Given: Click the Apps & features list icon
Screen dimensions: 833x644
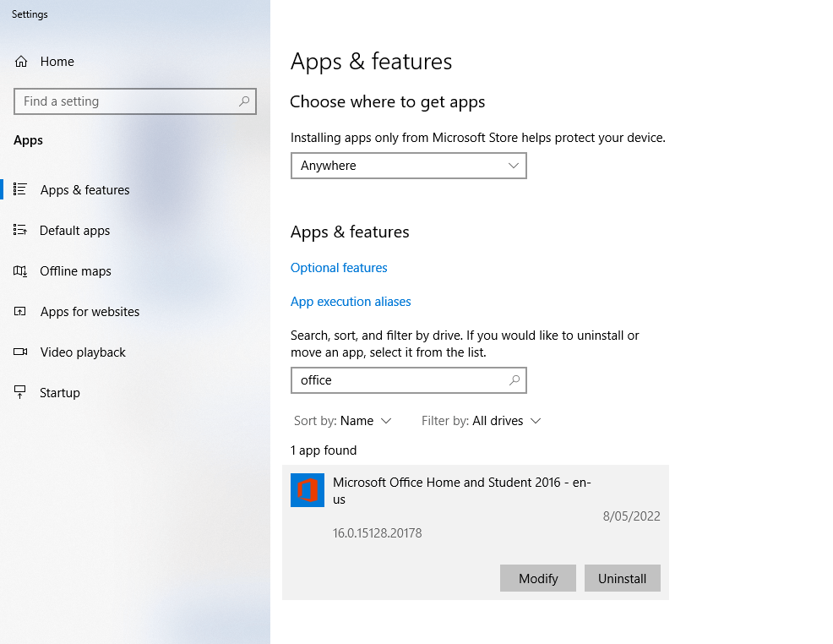Looking at the screenshot, I should [x=19, y=189].
